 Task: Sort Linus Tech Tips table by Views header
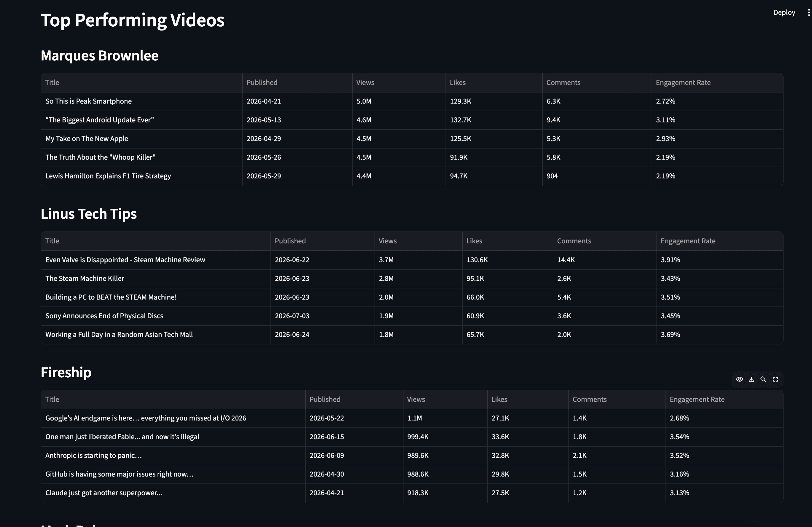(419, 241)
